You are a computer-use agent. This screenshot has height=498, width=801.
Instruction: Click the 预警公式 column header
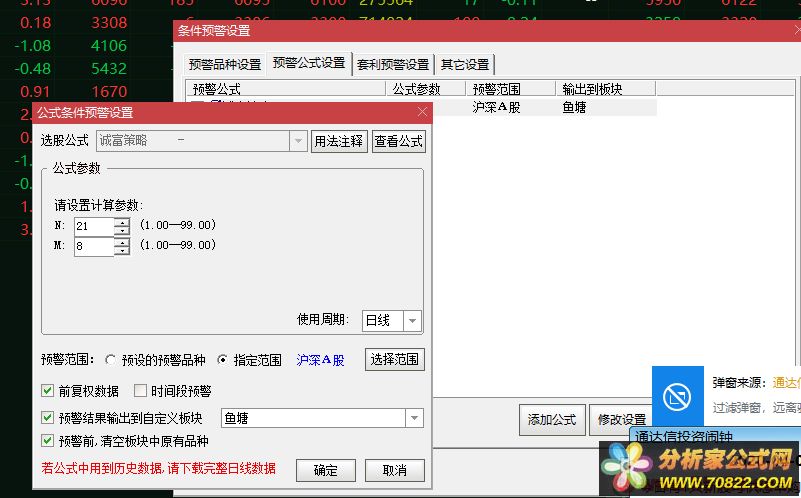(286, 88)
